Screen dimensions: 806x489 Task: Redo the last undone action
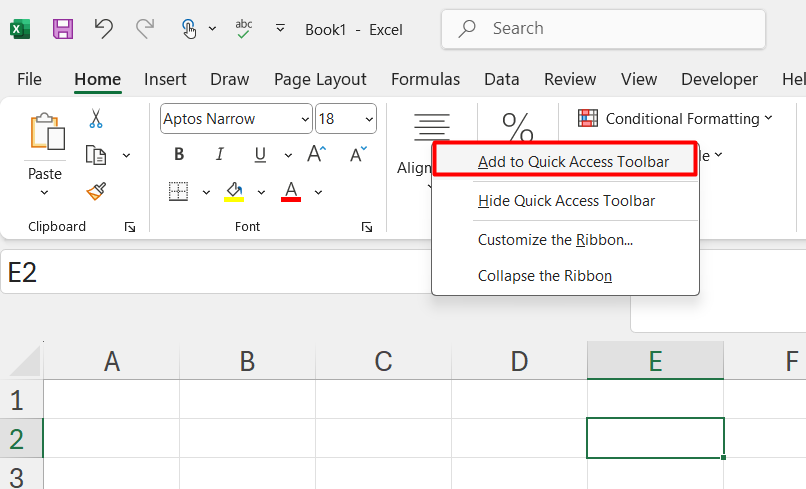pos(145,29)
